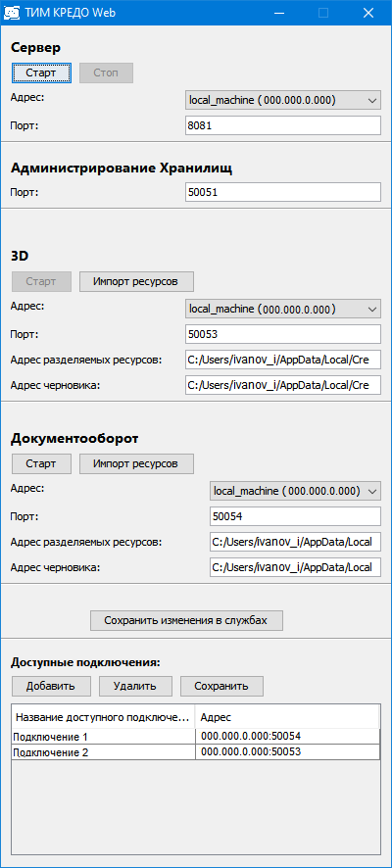
Task: Click Сохранить изменения в службах button
Action: pos(186,620)
